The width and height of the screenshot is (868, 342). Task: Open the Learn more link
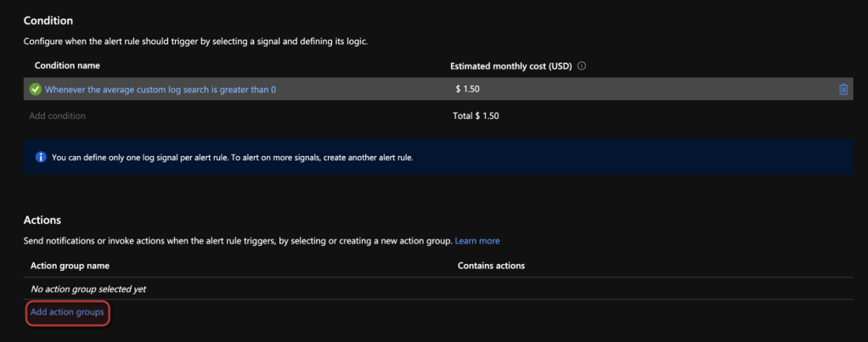477,241
